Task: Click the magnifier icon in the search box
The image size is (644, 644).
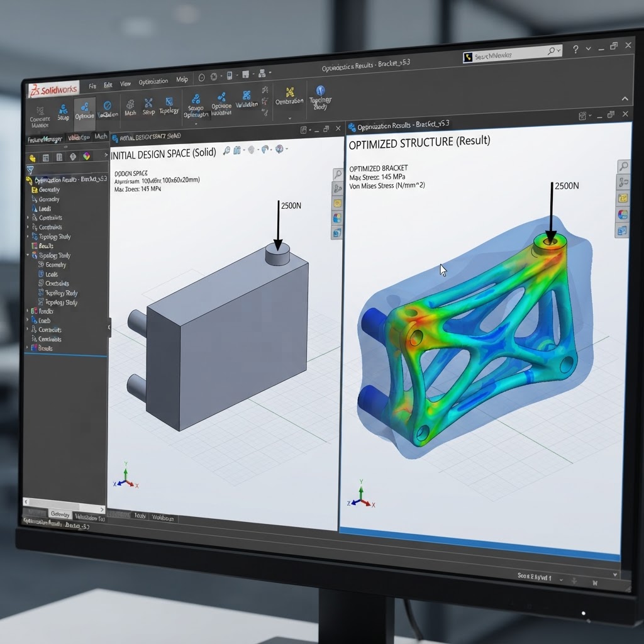Action: tap(551, 51)
